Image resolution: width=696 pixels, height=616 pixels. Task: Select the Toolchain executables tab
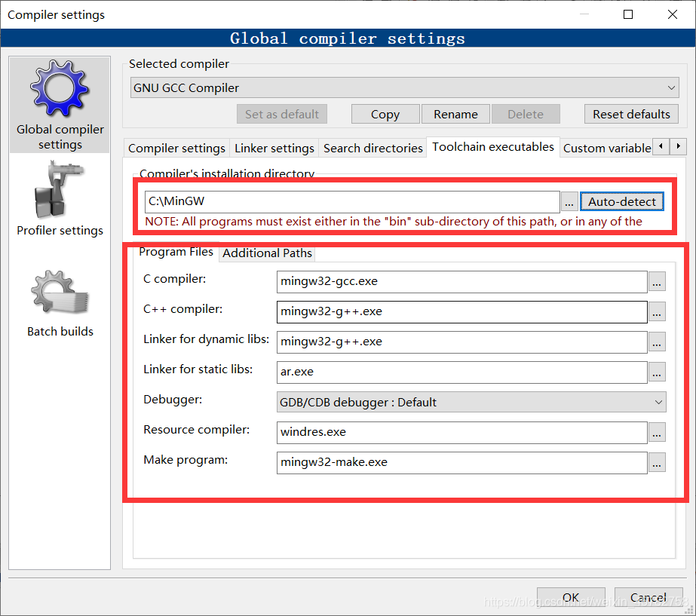pyautogui.click(x=492, y=147)
